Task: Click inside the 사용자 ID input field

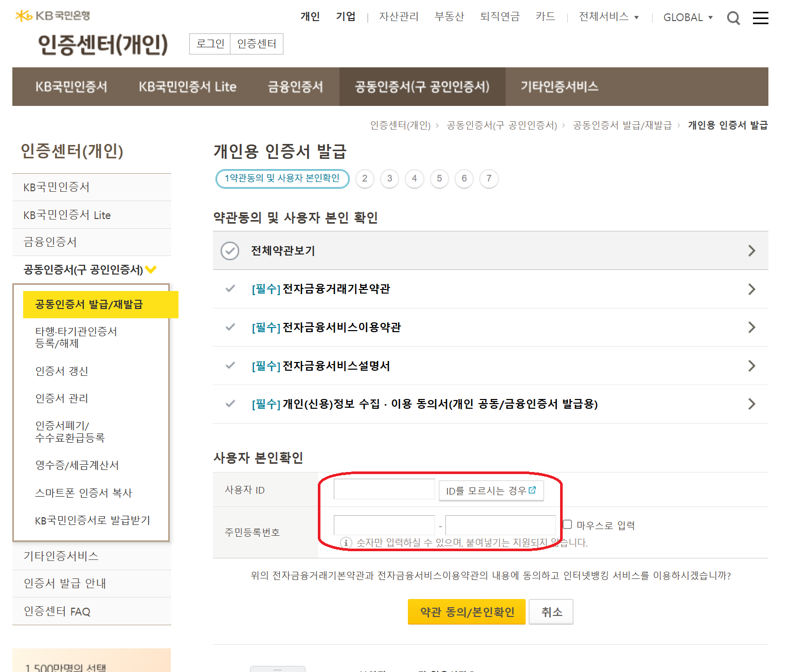Action: click(384, 489)
